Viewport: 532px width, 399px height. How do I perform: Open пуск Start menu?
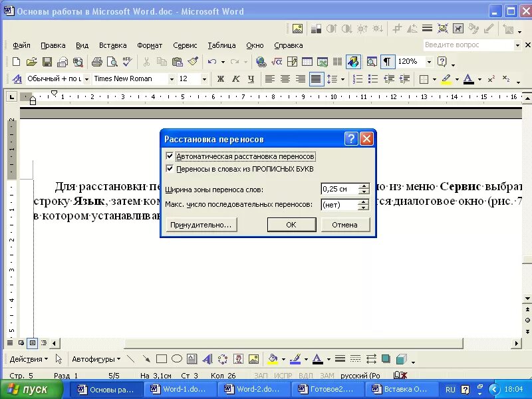(32, 389)
